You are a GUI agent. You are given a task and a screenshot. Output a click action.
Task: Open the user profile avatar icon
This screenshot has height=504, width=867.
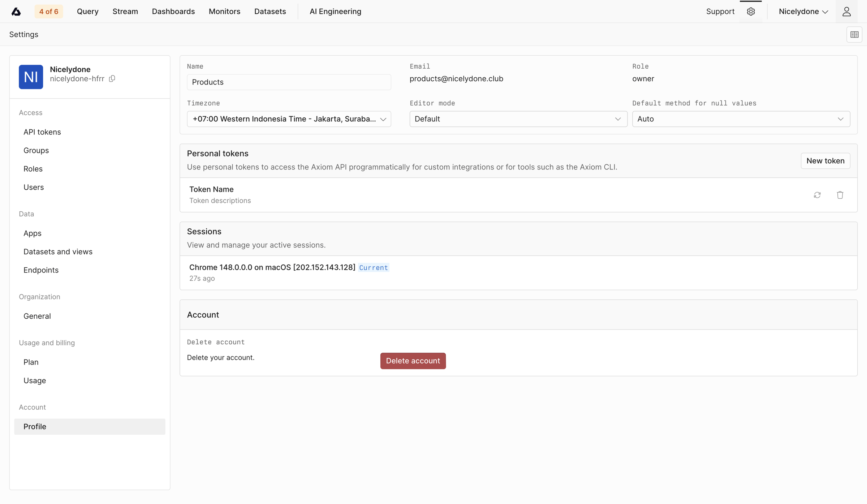[846, 12]
